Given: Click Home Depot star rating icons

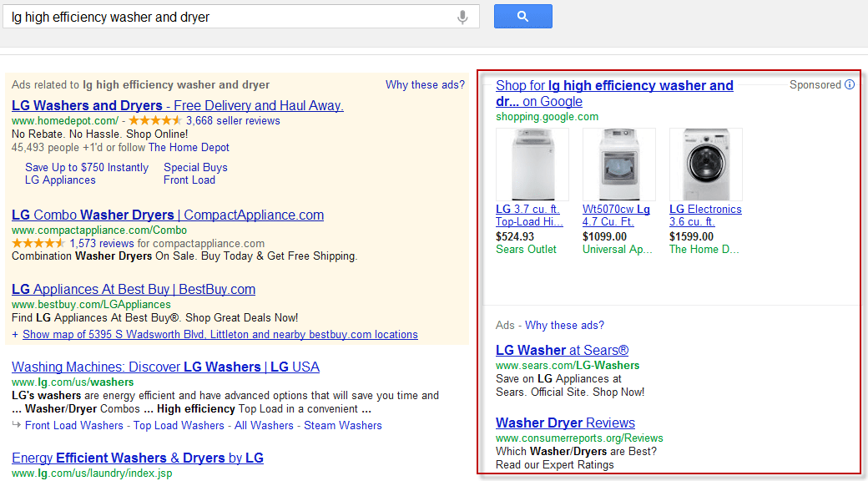Looking at the screenshot, I should tap(155, 120).
